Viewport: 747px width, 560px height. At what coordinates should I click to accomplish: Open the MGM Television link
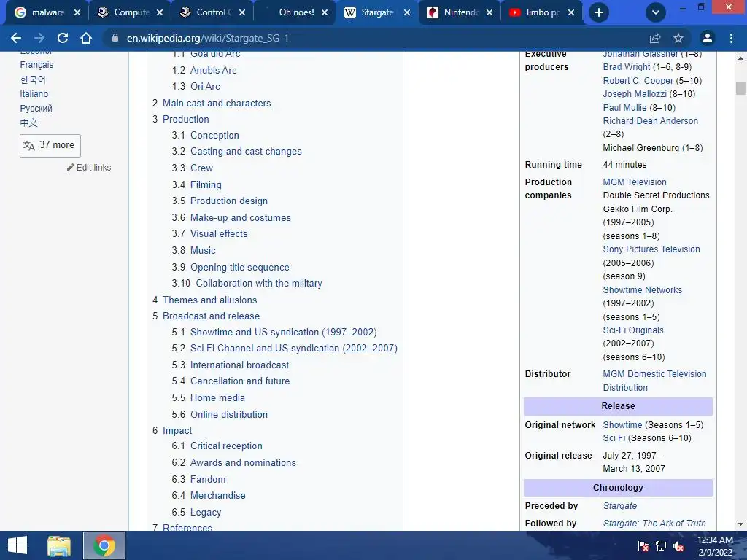(x=635, y=182)
